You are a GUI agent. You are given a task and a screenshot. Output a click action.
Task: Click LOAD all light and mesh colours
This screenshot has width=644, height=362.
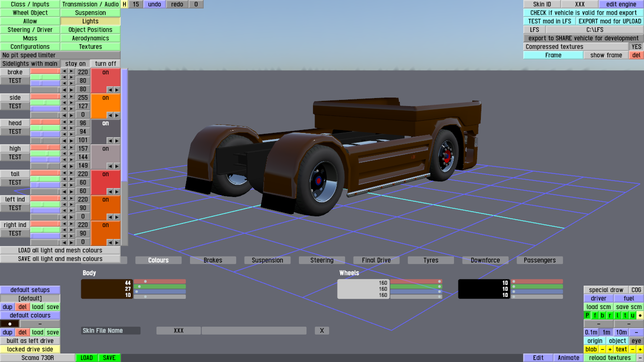60,250
